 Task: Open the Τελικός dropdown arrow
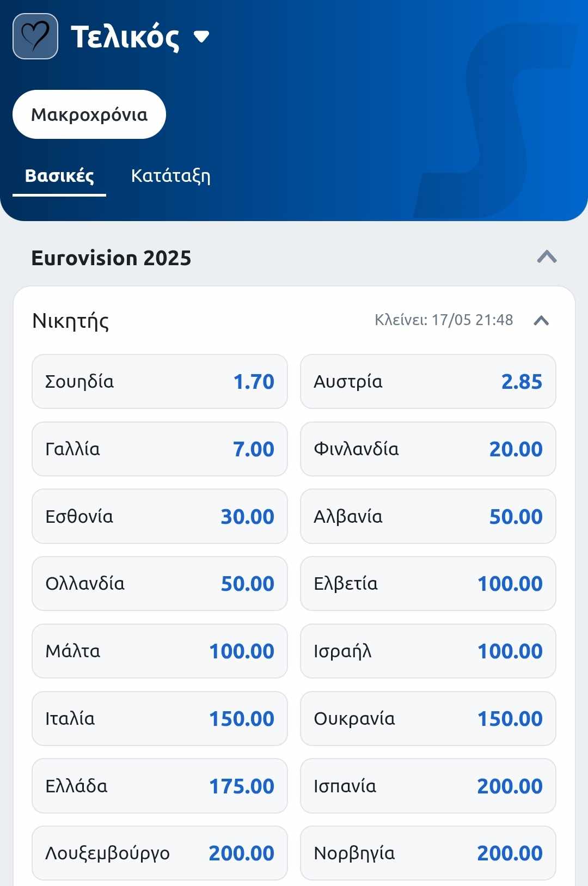(201, 36)
